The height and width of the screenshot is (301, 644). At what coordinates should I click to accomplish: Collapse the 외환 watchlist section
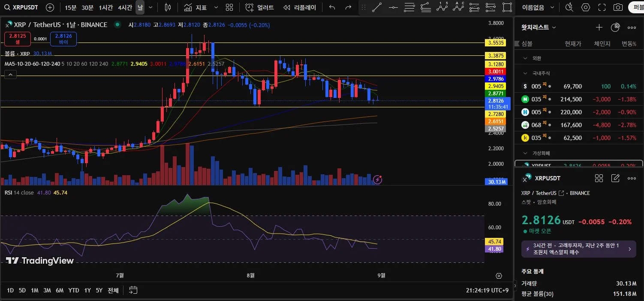(526, 58)
